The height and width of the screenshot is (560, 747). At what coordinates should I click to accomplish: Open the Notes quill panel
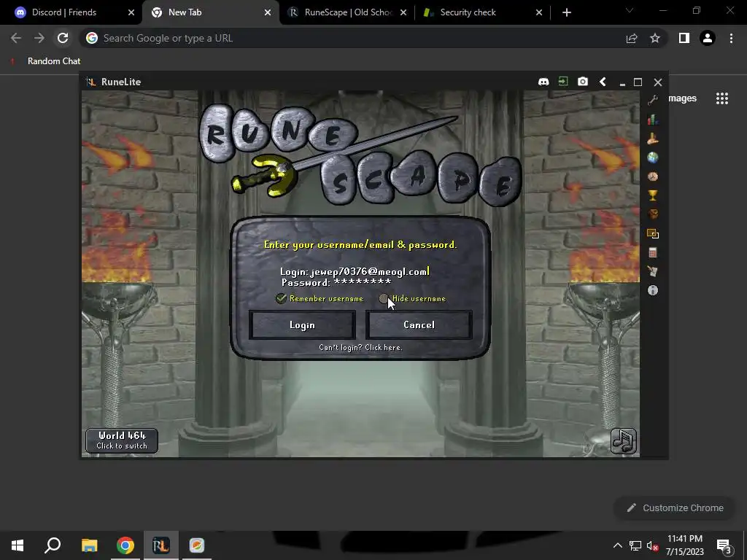[653, 271]
